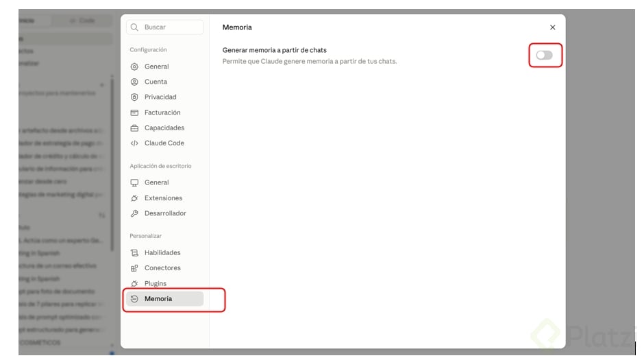Screen dimensions: 644x358
Task: Click the Memoria history icon
Action: [134, 299]
